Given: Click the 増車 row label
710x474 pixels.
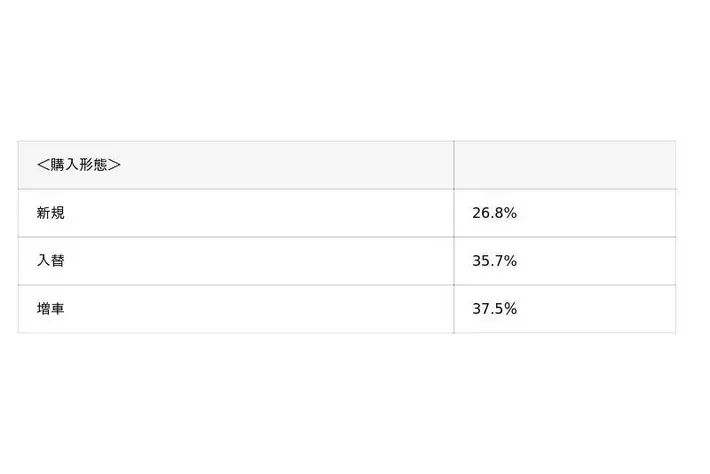Looking at the screenshot, I should click(x=51, y=309).
